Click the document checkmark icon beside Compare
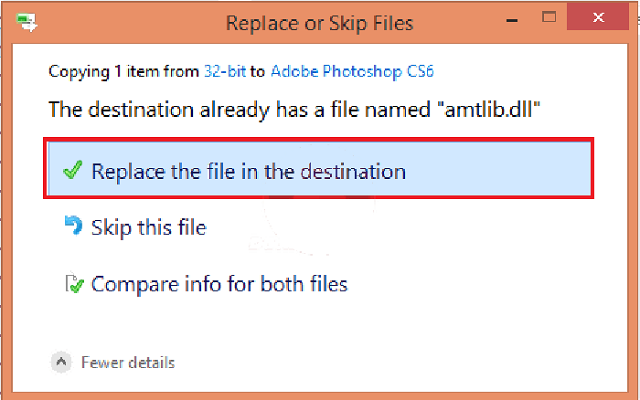640x400 pixels. point(74,283)
